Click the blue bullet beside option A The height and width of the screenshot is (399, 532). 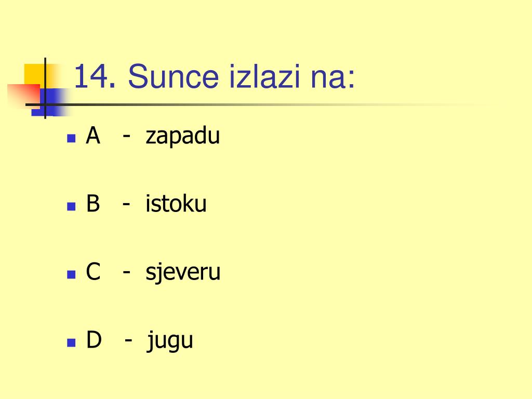[71, 138]
